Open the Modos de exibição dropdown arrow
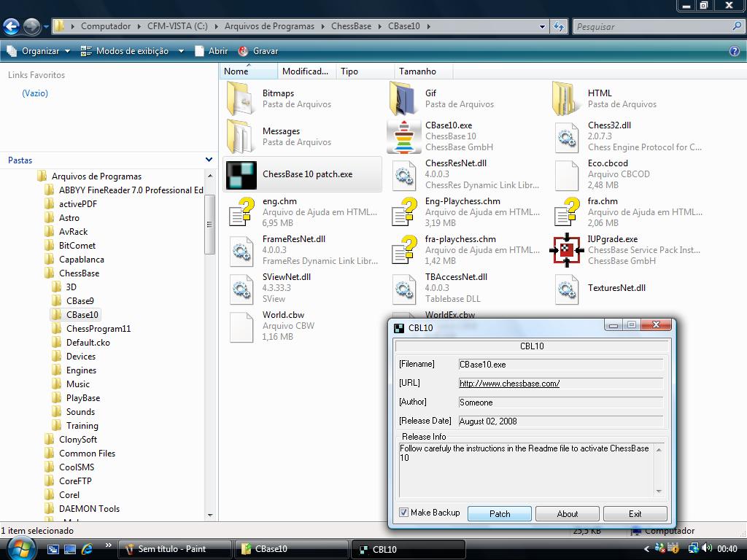Viewport: 747px width, 560px height. click(x=181, y=51)
